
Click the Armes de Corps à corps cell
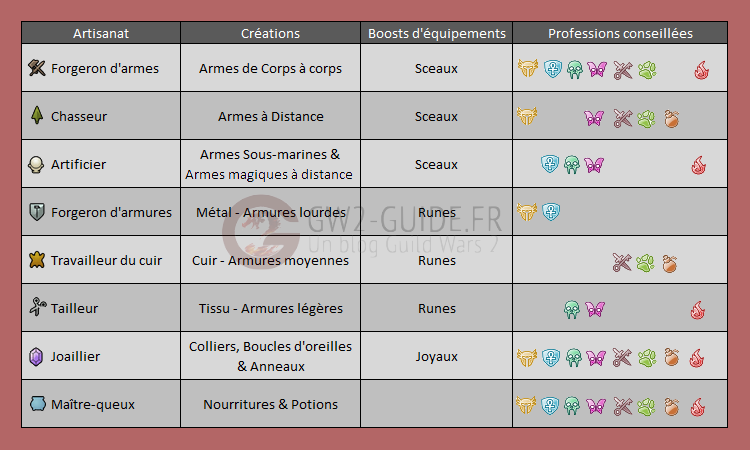(270, 68)
